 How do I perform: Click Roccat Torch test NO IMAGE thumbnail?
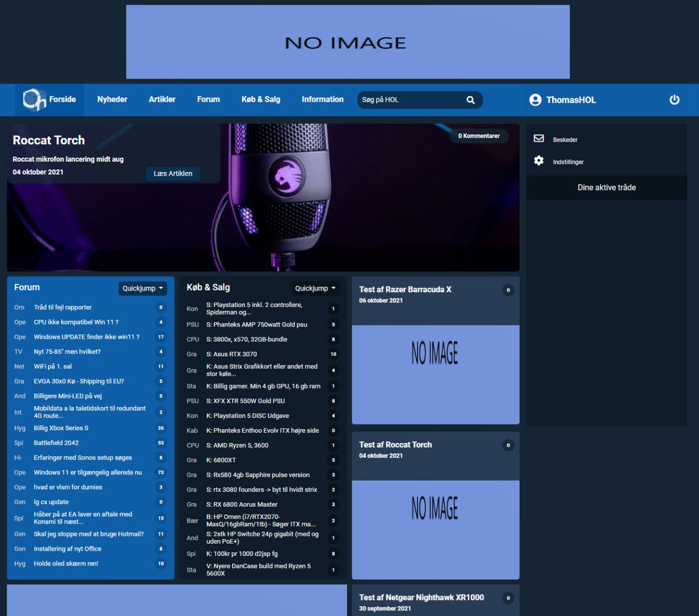(436, 530)
